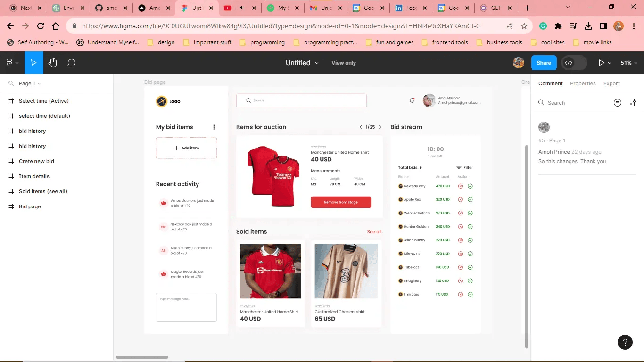Click the layers panel search icon
Image resolution: width=644 pixels, height=362 pixels.
[x=10, y=83]
